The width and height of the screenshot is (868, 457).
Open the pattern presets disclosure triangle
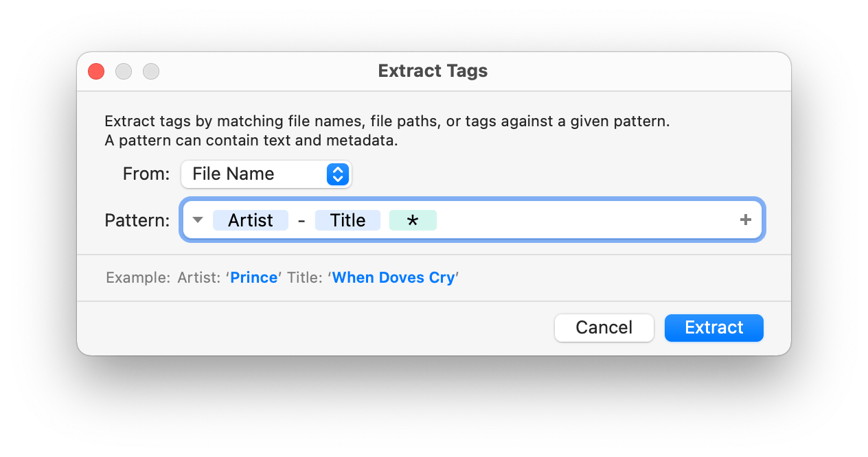(x=198, y=220)
